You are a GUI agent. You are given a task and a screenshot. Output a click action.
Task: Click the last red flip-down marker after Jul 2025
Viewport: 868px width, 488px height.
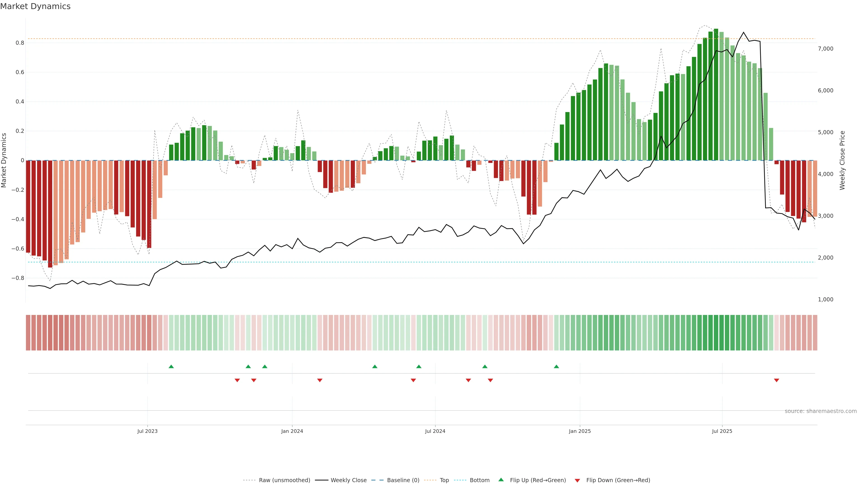point(776,380)
